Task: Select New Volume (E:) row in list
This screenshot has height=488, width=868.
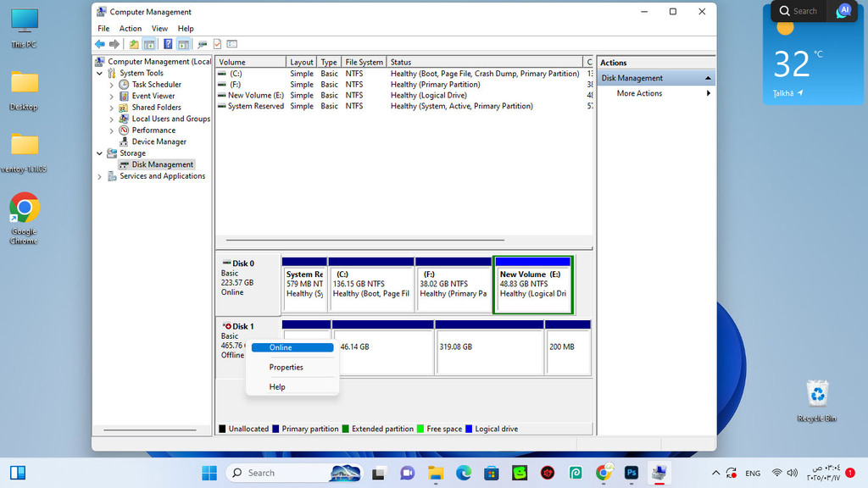Action: 404,95
